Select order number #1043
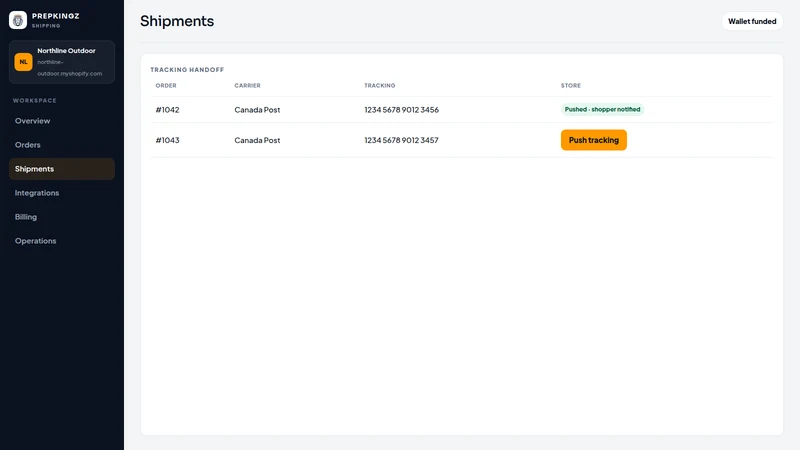Viewport: 800px width, 450px height. [x=167, y=140]
